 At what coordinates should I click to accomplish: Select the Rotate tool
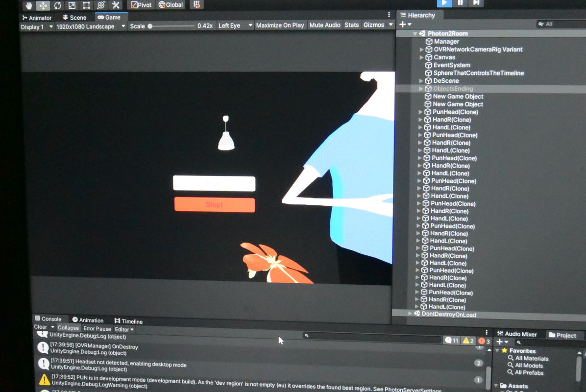pyautogui.click(x=57, y=5)
